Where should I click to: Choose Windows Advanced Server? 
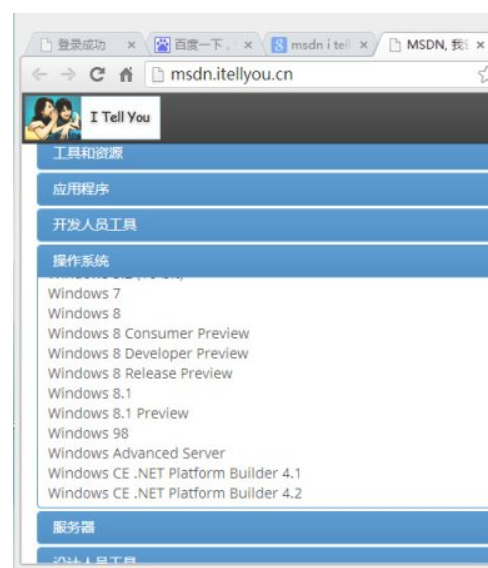point(137,453)
